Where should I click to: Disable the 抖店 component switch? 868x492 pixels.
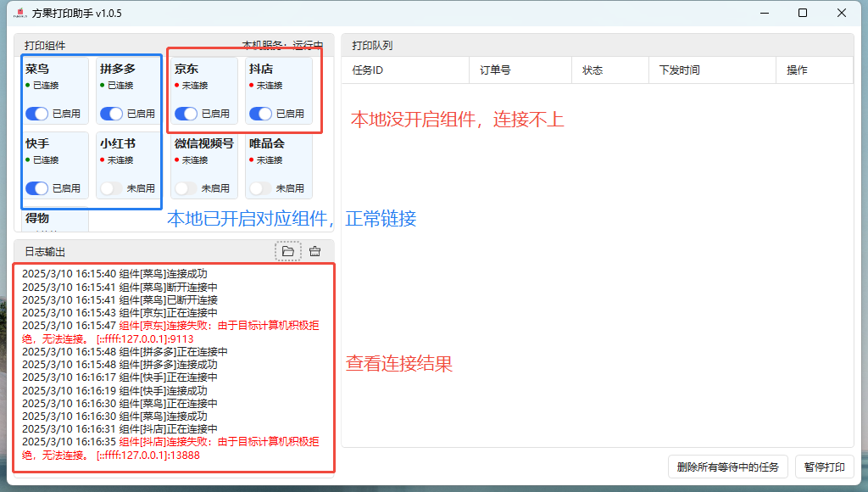pyautogui.click(x=261, y=114)
